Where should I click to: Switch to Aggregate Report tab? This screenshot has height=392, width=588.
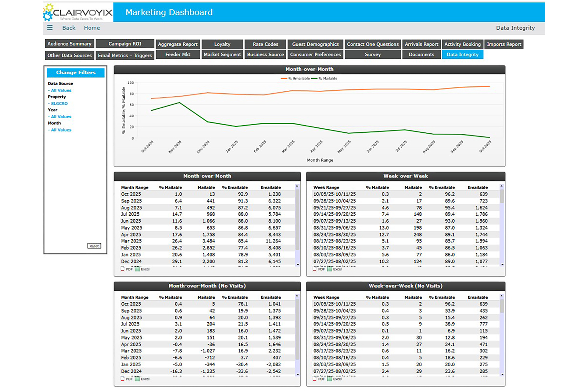point(178,44)
